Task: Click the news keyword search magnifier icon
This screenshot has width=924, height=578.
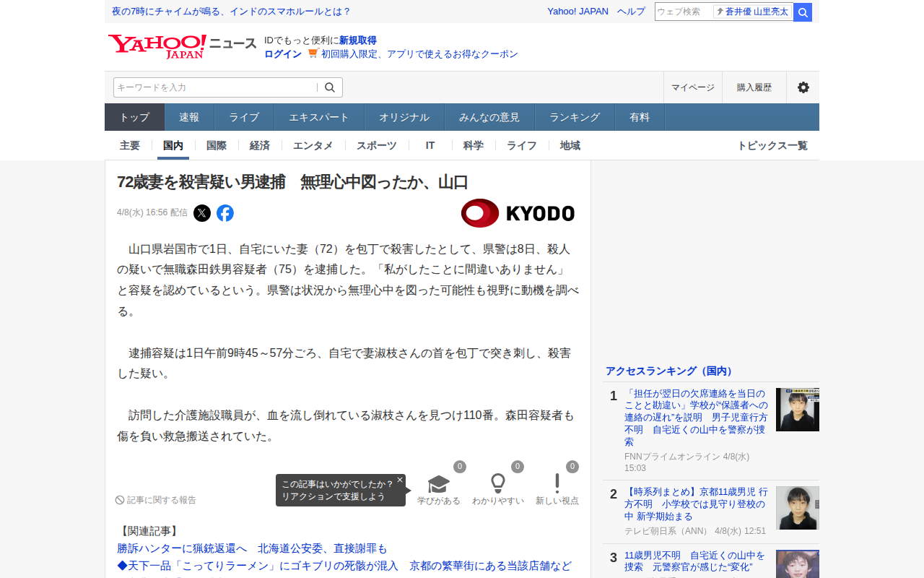Action: [x=330, y=87]
